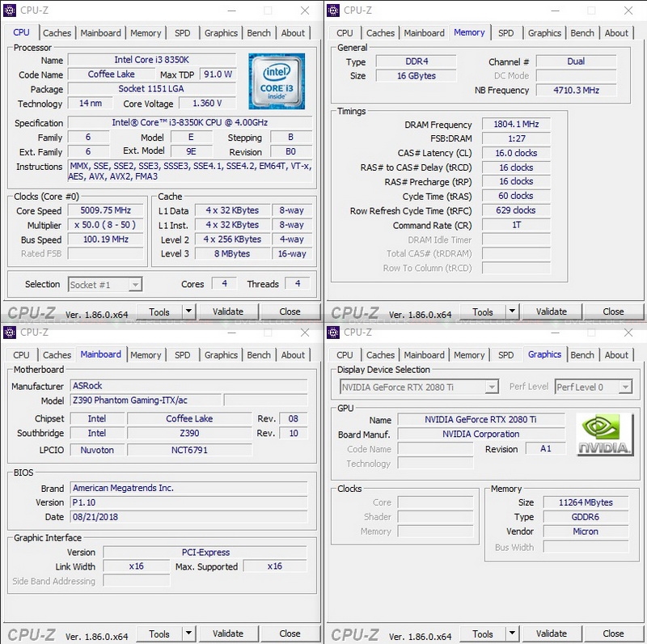This screenshot has height=644, width=647.
Task: Click the tRFC value '629 clocks'
Action: (x=516, y=210)
